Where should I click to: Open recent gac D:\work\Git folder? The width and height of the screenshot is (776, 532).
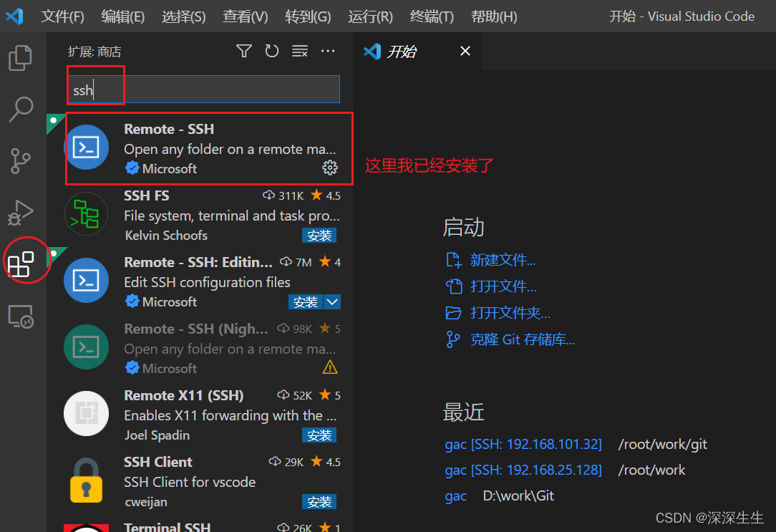pos(456,495)
